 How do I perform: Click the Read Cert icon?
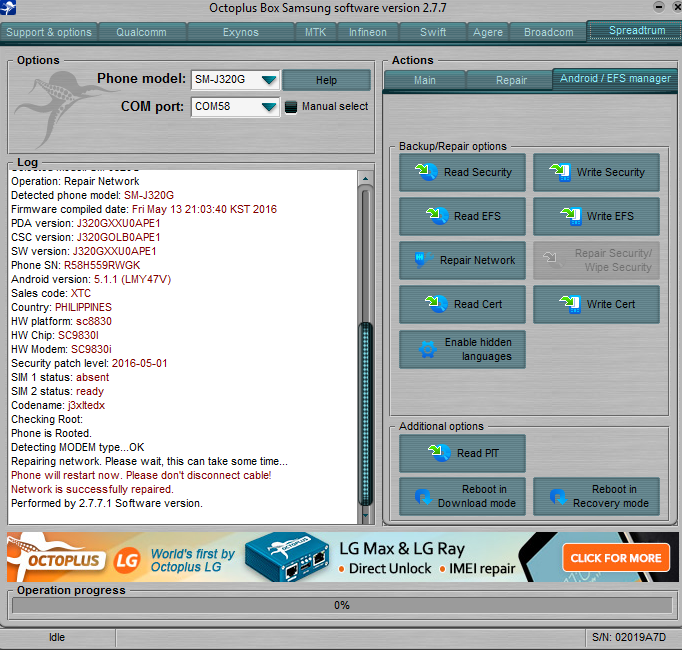(436, 304)
